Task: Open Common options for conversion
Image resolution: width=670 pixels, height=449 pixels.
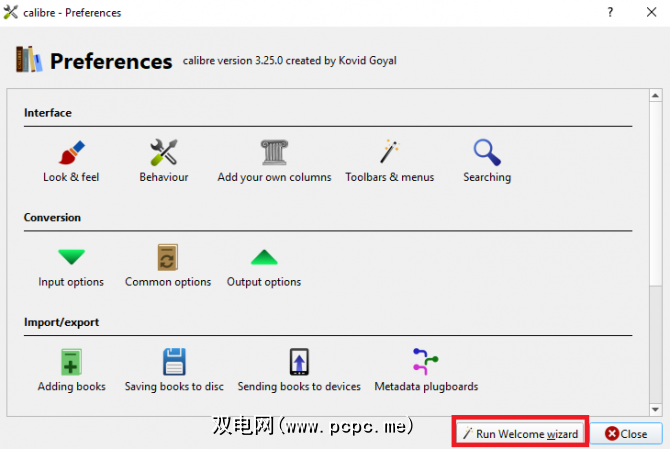Action: click(x=168, y=267)
